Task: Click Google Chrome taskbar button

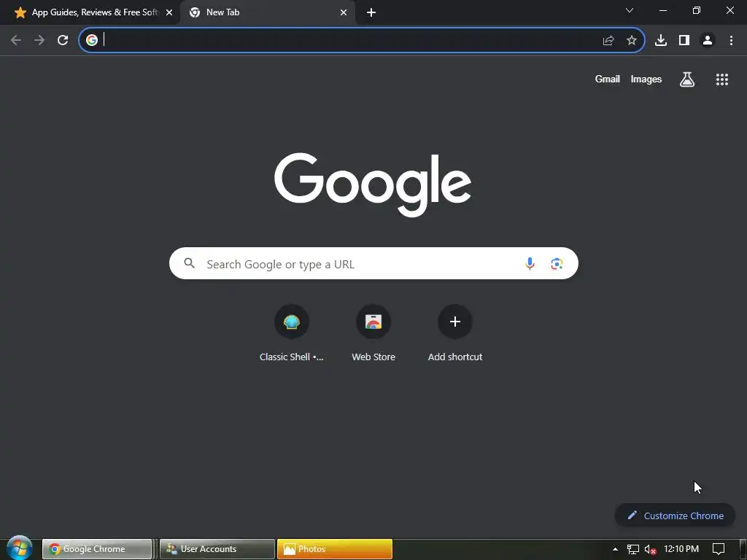Action: tap(97, 549)
